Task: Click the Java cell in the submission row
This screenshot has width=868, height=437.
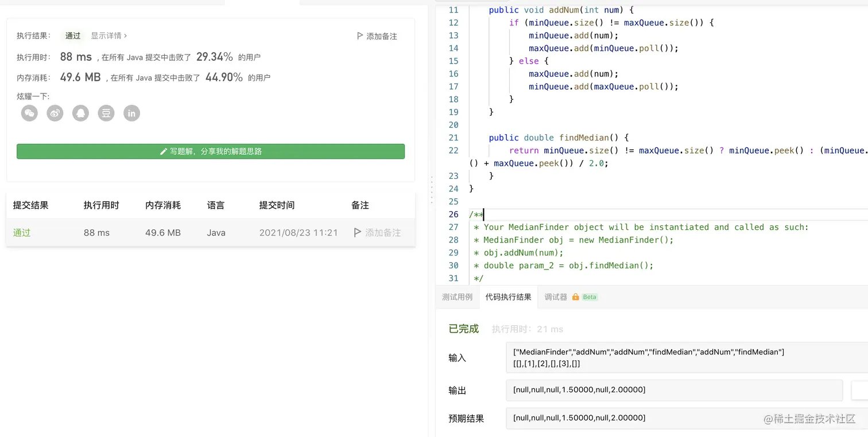Action: [x=216, y=233]
